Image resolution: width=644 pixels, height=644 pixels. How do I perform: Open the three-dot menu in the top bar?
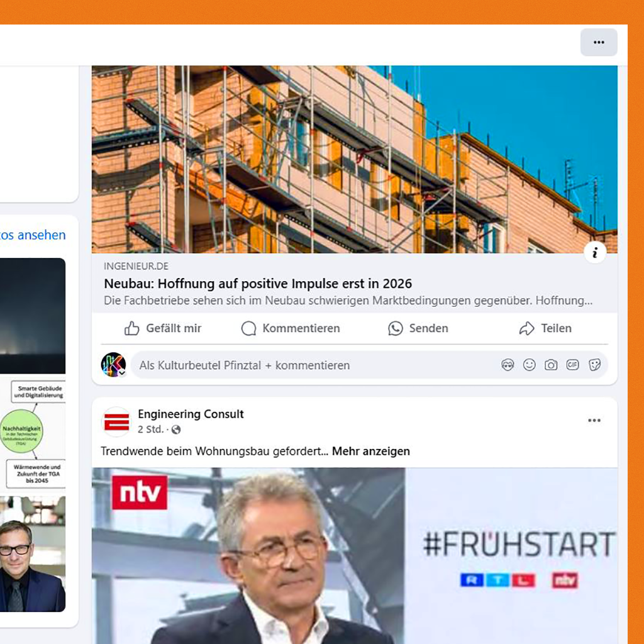(x=599, y=42)
